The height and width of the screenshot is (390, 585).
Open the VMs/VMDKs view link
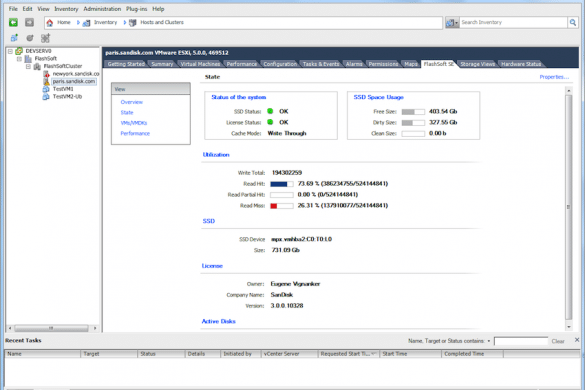tap(134, 123)
